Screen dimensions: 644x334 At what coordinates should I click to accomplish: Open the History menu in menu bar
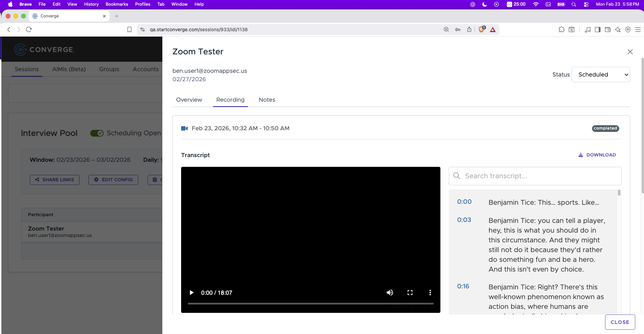91,4
